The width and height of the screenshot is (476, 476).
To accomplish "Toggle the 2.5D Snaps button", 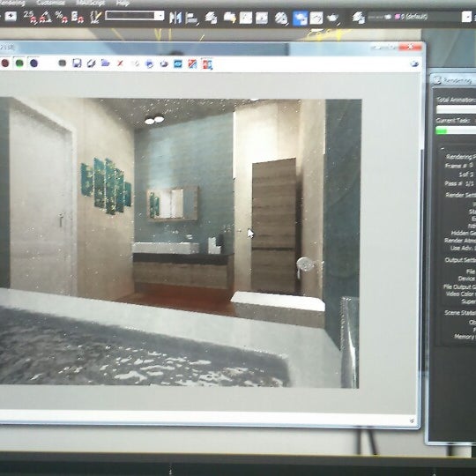I will (x=30, y=18).
